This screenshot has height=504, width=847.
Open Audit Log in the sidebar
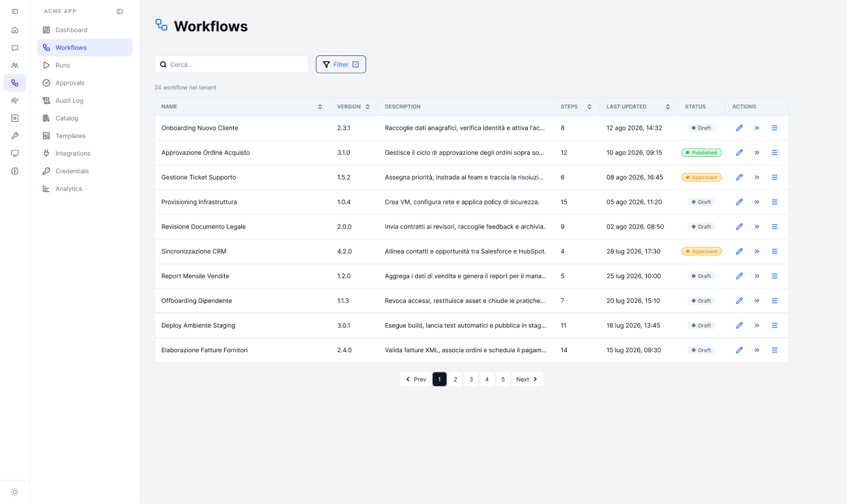(x=85, y=100)
